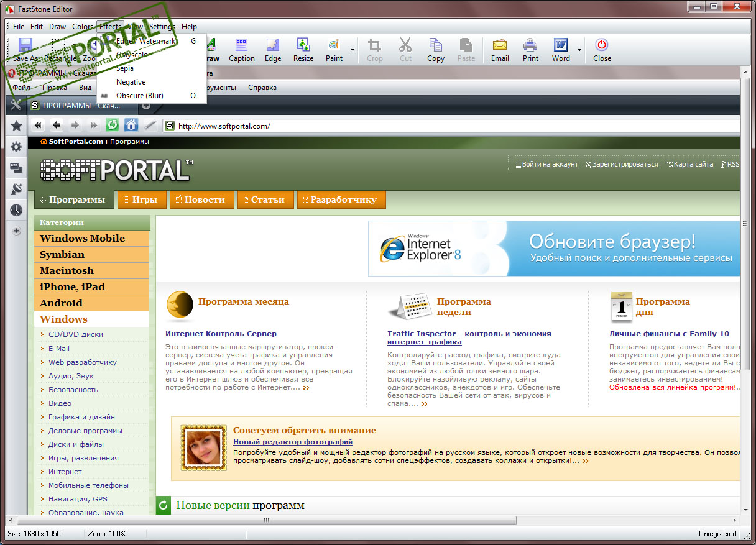Click the wrench icon in the captured browser

pyautogui.click(x=16, y=105)
